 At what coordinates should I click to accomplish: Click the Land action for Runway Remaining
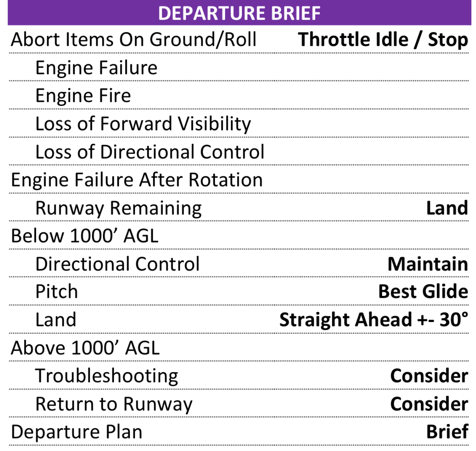[447, 208]
